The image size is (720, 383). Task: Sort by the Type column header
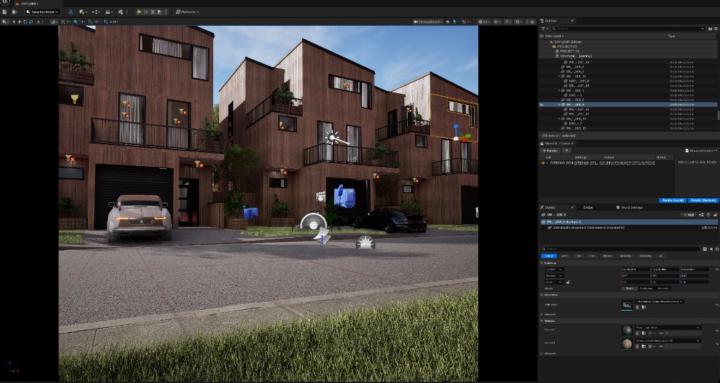click(x=671, y=36)
